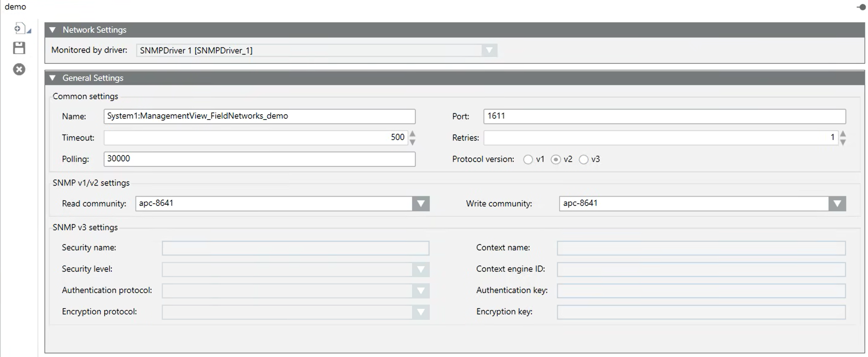
Task: Click the pin icon at top right
Action: point(861,7)
